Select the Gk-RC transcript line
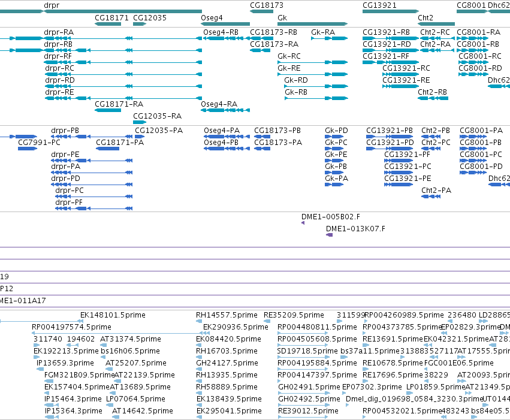 click(313, 62)
